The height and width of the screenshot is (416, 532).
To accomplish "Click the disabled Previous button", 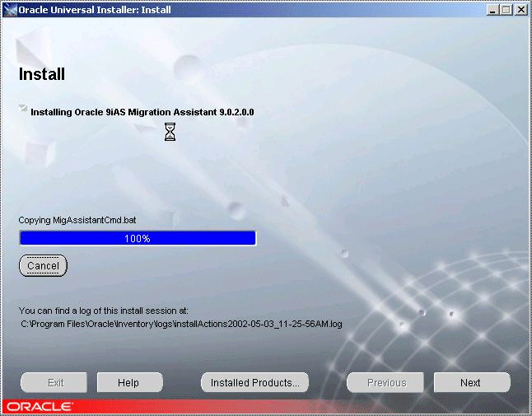I will point(385,382).
